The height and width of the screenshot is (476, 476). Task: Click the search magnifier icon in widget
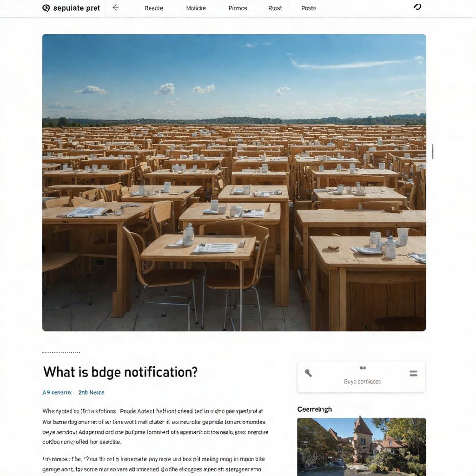pyautogui.click(x=308, y=373)
